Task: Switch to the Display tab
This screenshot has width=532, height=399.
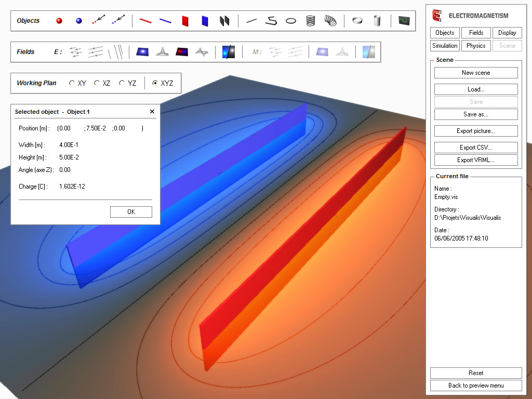Action: tap(507, 32)
